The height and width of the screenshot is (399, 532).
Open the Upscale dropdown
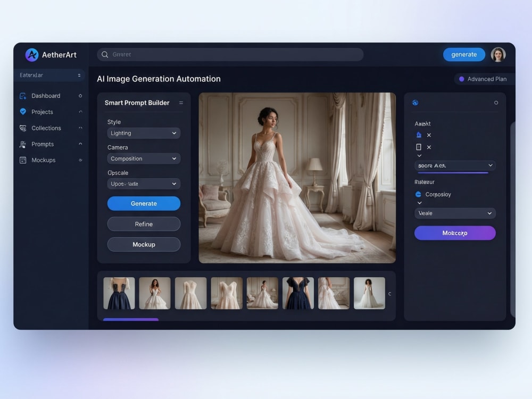(x=144, y=184)
